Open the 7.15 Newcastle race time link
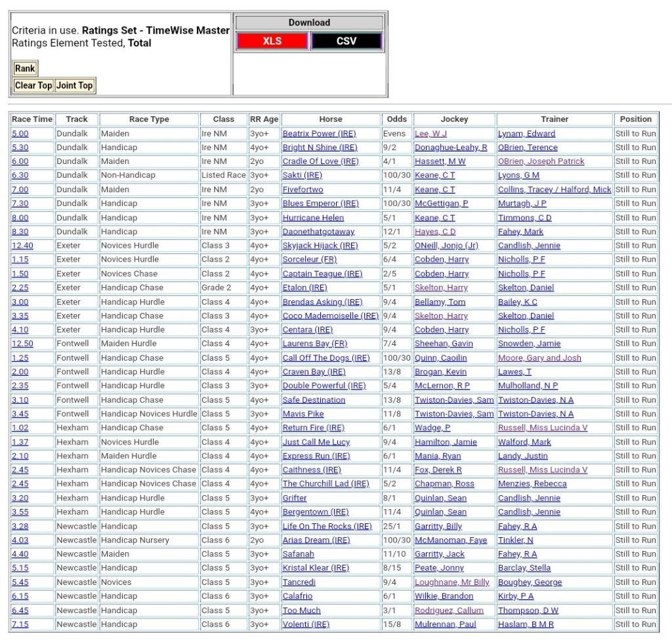Viewport: 672px width, 644px height. point(20,624)
